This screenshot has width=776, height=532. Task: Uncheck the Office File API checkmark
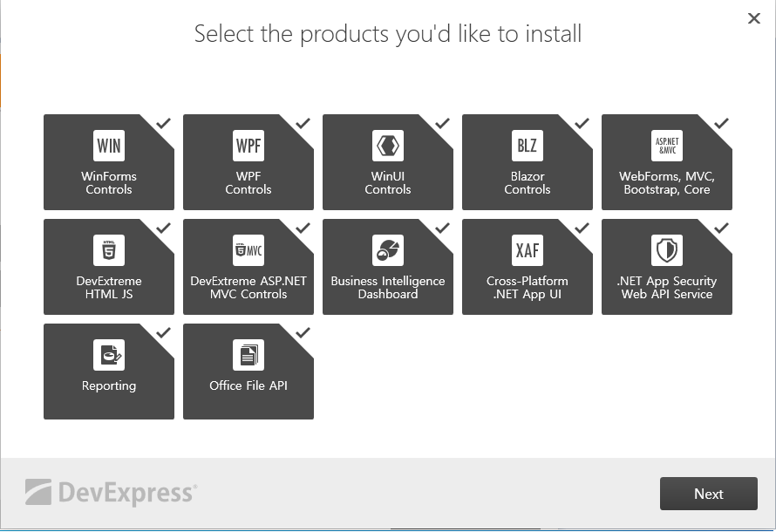click(x=303, y=332)
